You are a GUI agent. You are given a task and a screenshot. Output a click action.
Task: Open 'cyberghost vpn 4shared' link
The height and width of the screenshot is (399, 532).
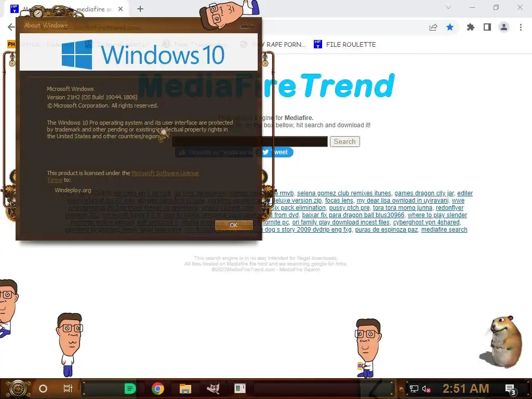point(426,222)
